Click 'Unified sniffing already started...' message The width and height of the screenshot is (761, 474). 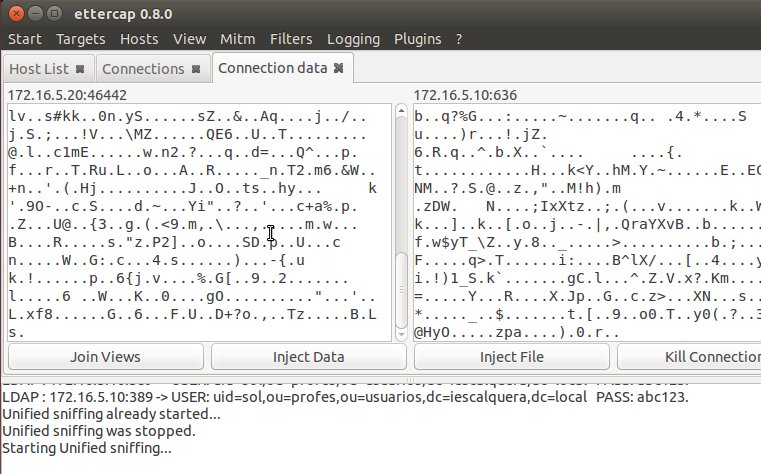pos(111,414)
